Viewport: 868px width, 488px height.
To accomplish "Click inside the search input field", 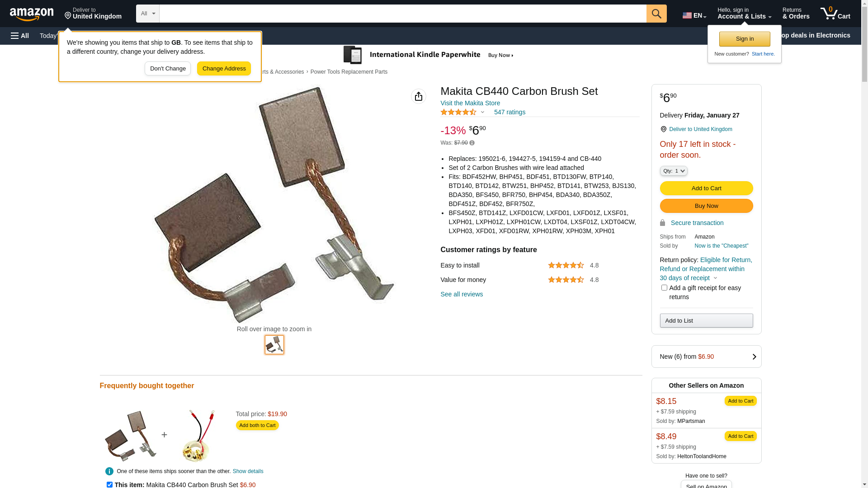I will coord(403,14).
